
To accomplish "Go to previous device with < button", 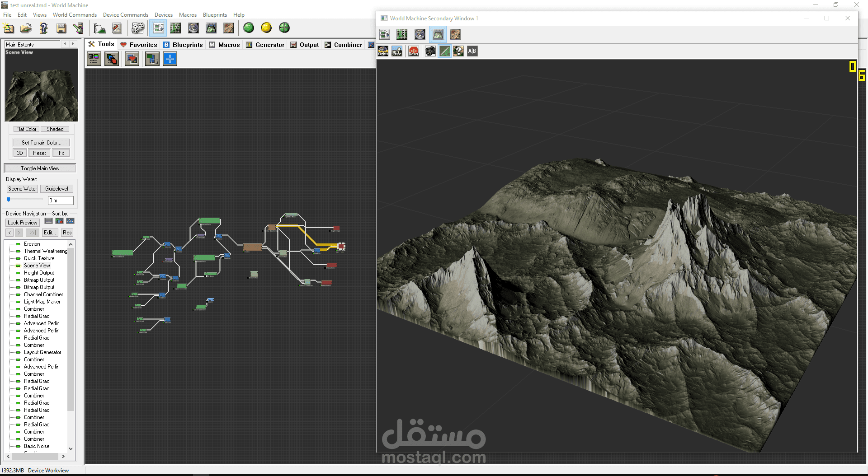I will pos(9,233).
